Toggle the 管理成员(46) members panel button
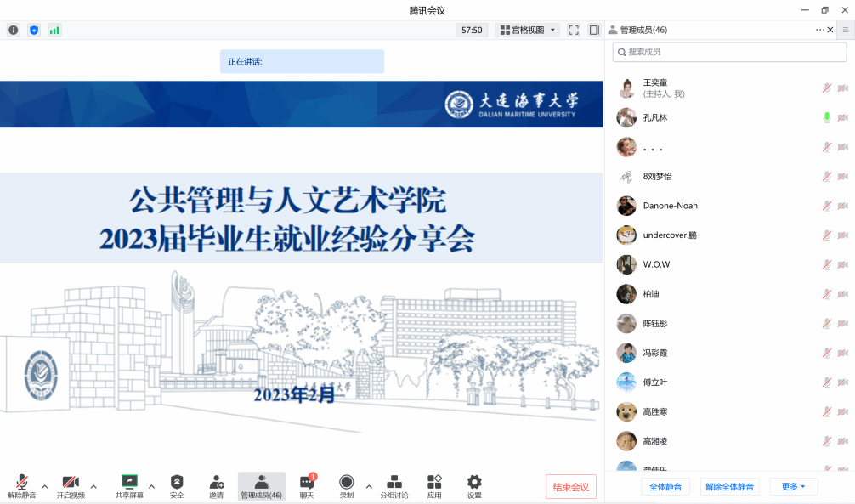Screen dimensions: 855x504 pyautogui.click(x=262, y=486)
